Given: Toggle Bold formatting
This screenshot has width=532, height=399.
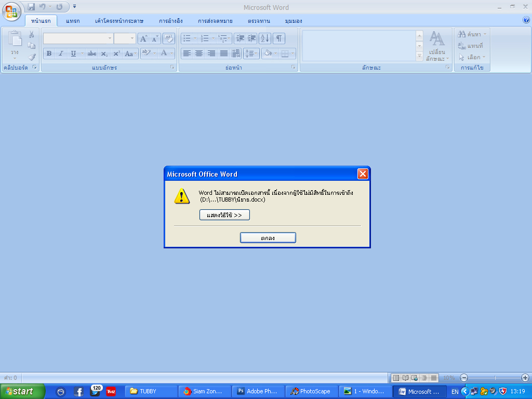Looking at the screenshot, I should pos(49,54).
